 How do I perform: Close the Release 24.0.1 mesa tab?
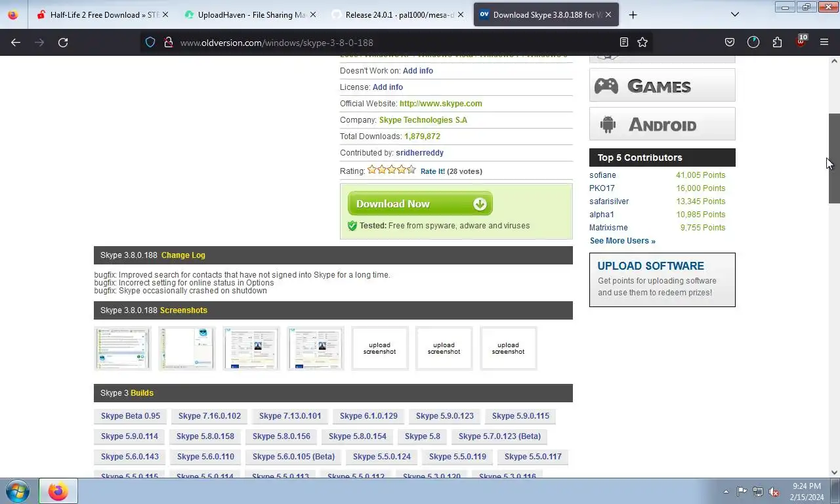click(x=459, y=14)
